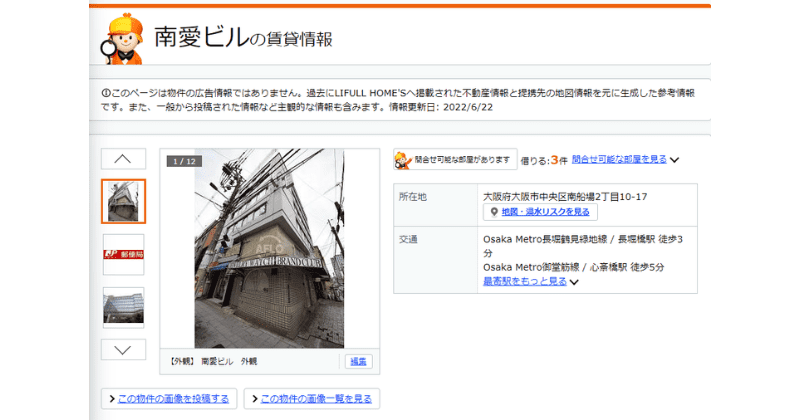
Task: Select the 郵便局 post office thumbnail
Action: tap(123, 254)
